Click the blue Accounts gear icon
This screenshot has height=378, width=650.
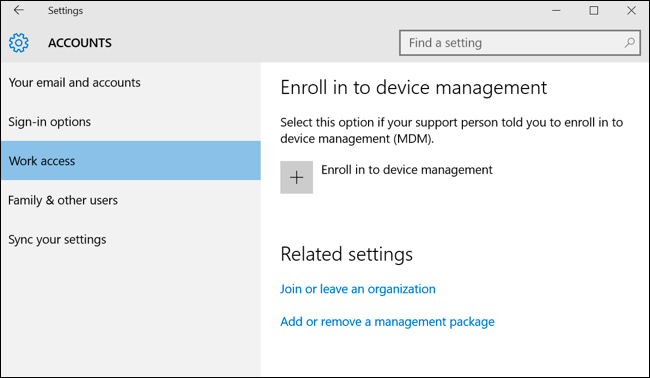[x=19, y=43]
